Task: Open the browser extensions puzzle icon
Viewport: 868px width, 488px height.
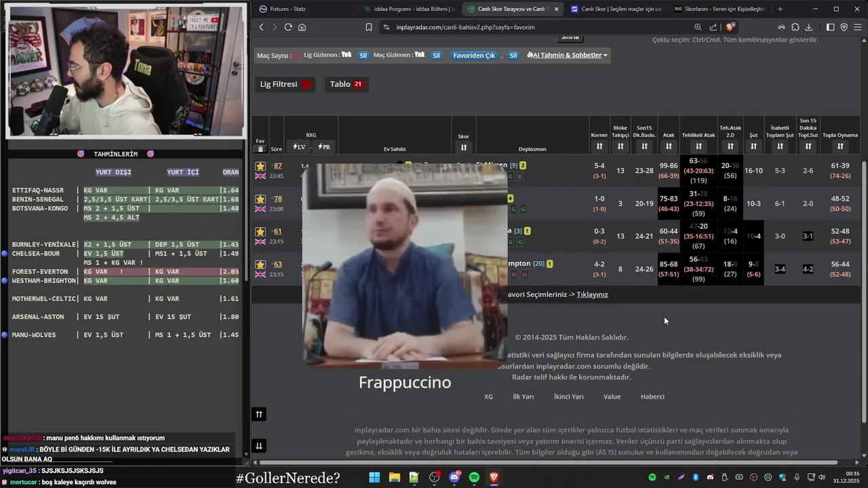Action: (x=795, y=27)
